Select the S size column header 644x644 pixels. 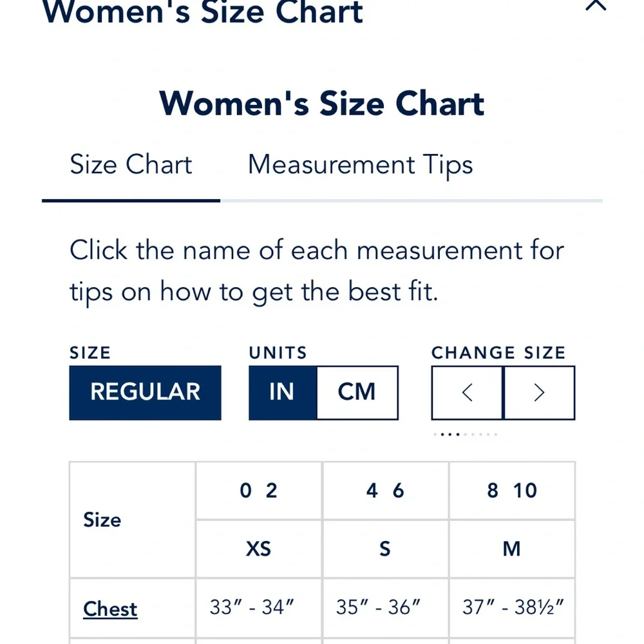385,549
